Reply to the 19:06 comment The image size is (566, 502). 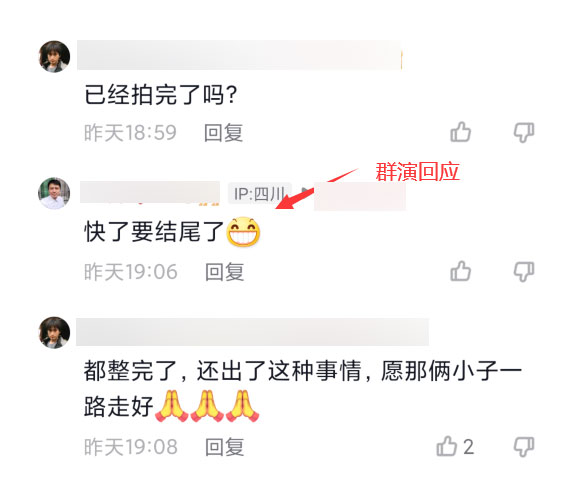click(x=225, y=272)
